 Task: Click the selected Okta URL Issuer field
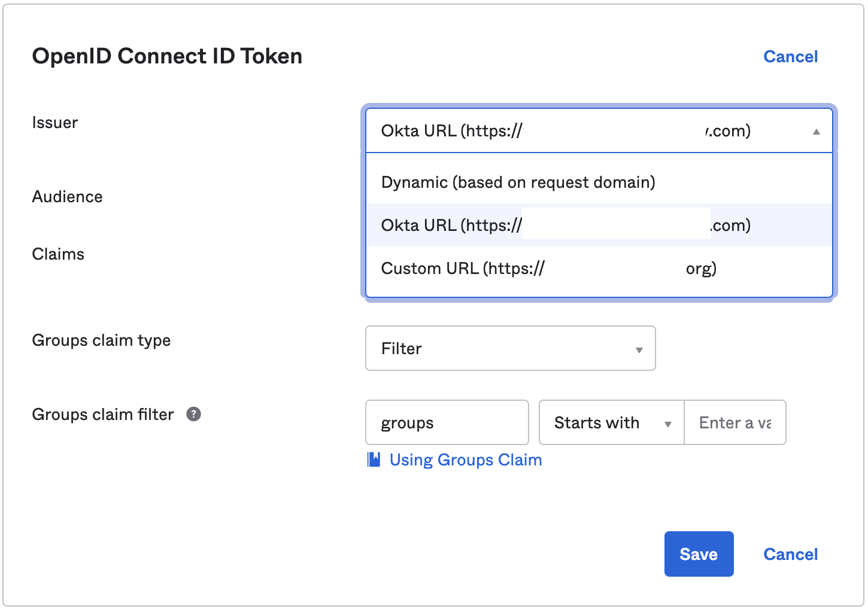pyautogui.click(x=587, y=131)
